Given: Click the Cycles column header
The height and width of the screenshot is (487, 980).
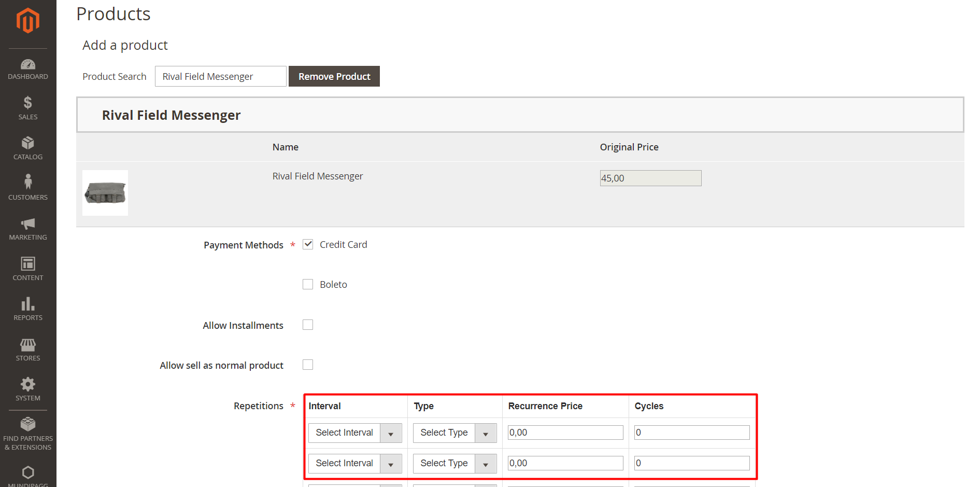Looking at the screenshot, I should (x=649, y=406).
